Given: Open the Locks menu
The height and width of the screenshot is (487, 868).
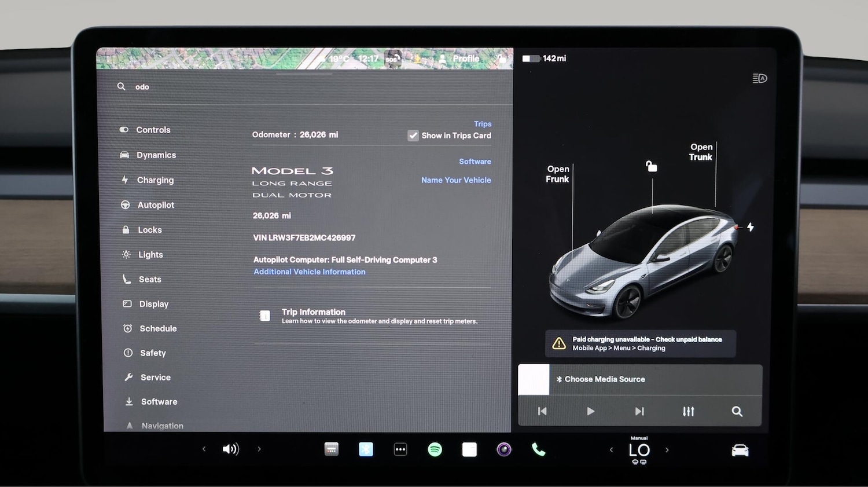Looking at the screenshot, I should point(142,230).
